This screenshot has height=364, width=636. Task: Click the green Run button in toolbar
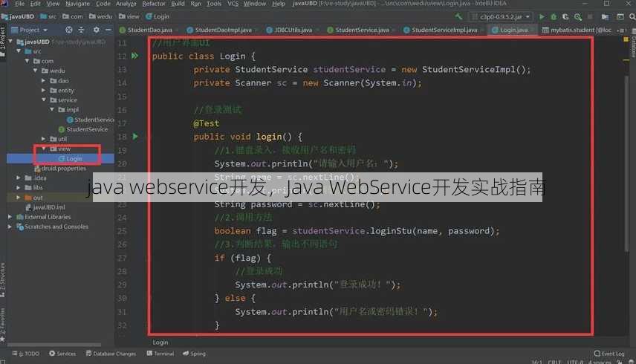point(542,16)
